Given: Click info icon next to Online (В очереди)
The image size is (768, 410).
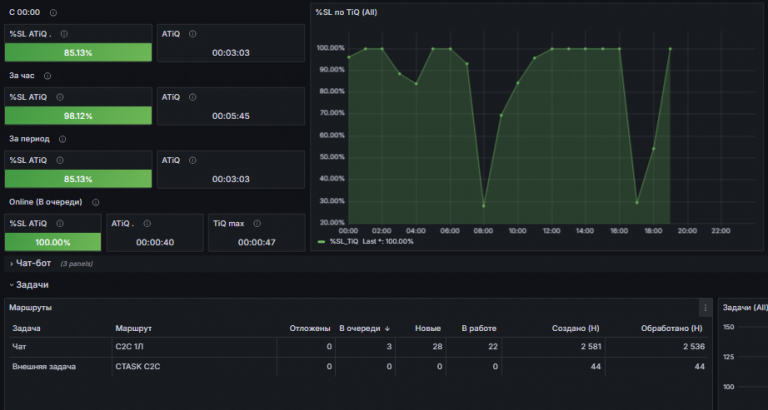Looking at the screenshot, I should pyautogui.click(x=96, y=202).
